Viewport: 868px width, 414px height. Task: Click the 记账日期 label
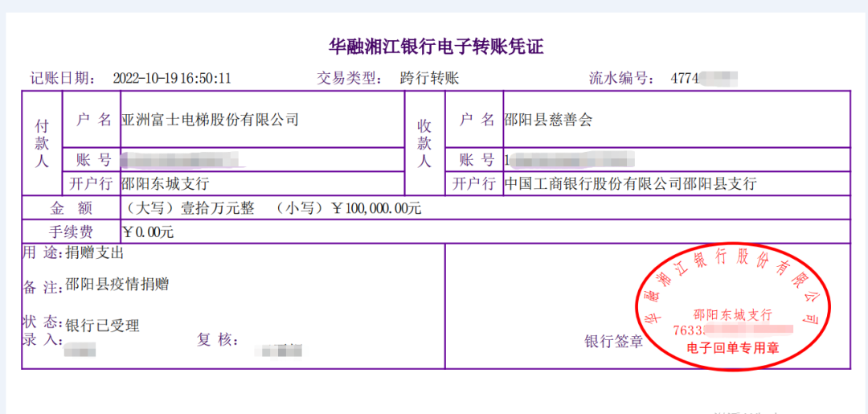coord(63,78)
